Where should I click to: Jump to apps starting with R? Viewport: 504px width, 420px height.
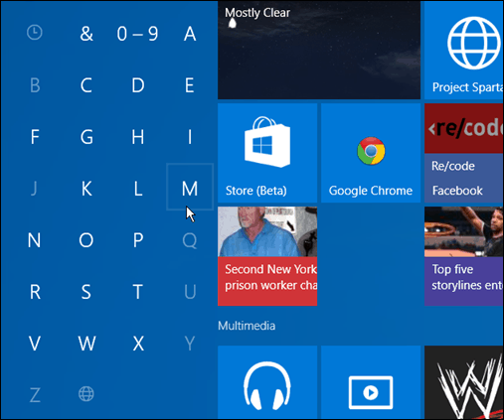35,292
